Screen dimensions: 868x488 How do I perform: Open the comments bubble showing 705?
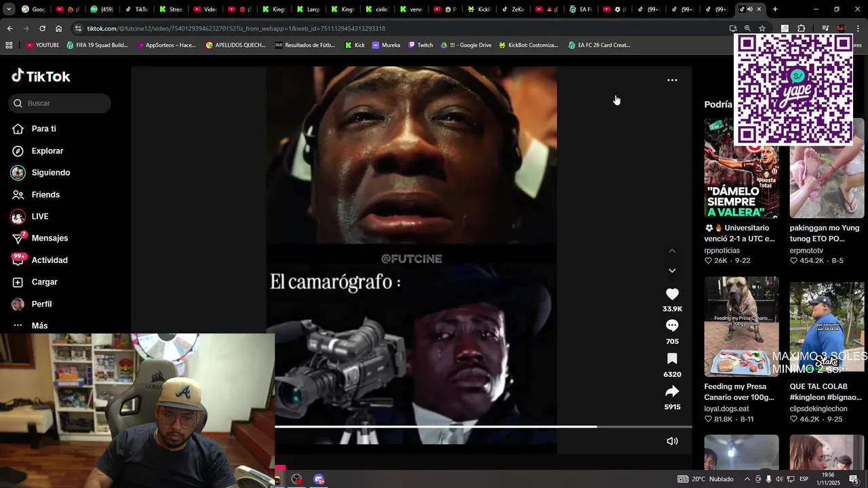click(672, 326)
